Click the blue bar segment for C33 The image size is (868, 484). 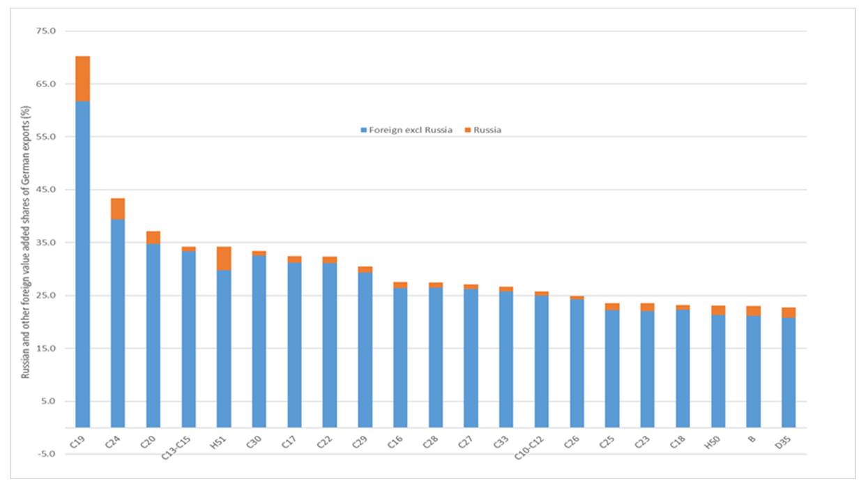[x=506, y=359]
